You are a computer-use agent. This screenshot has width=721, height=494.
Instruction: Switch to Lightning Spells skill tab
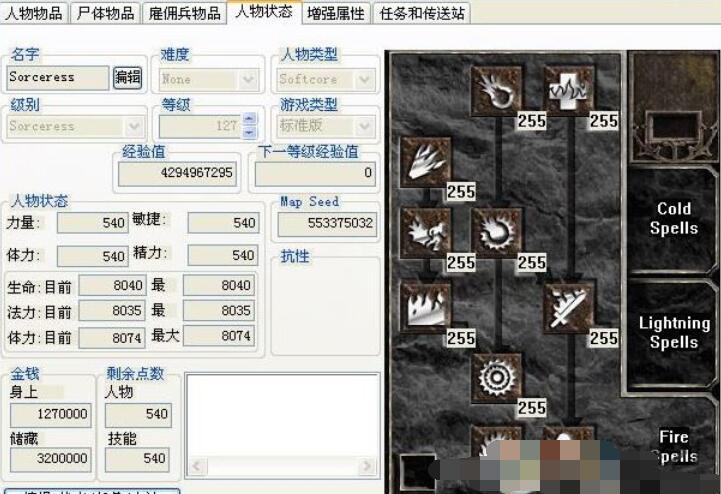(x=673, y=333)
